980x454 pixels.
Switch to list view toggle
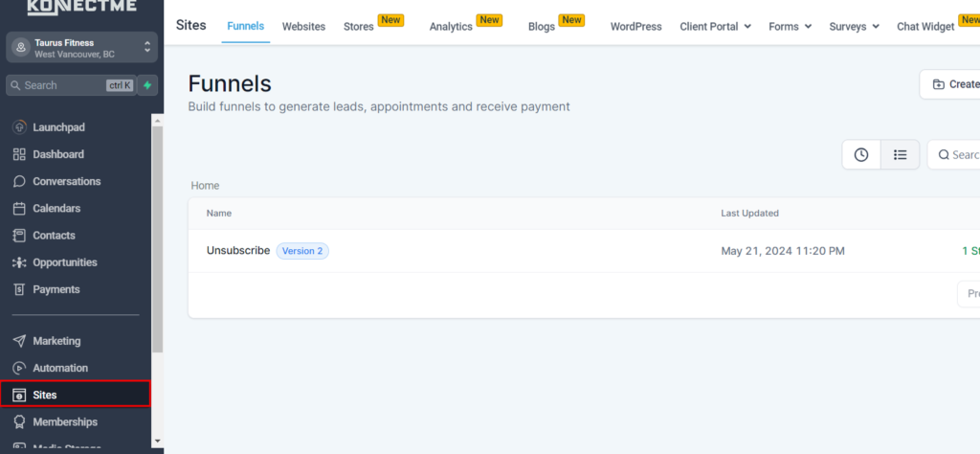pos(900,154)
